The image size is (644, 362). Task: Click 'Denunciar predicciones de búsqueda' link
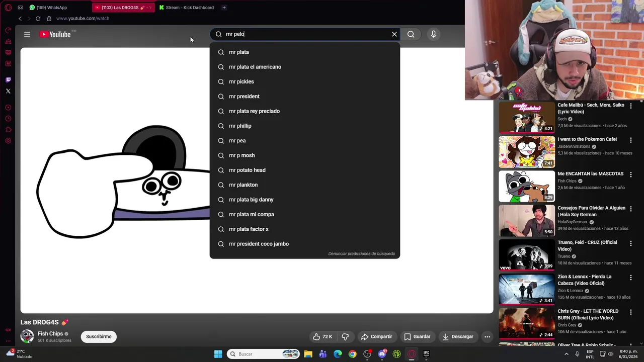(361, 254)
